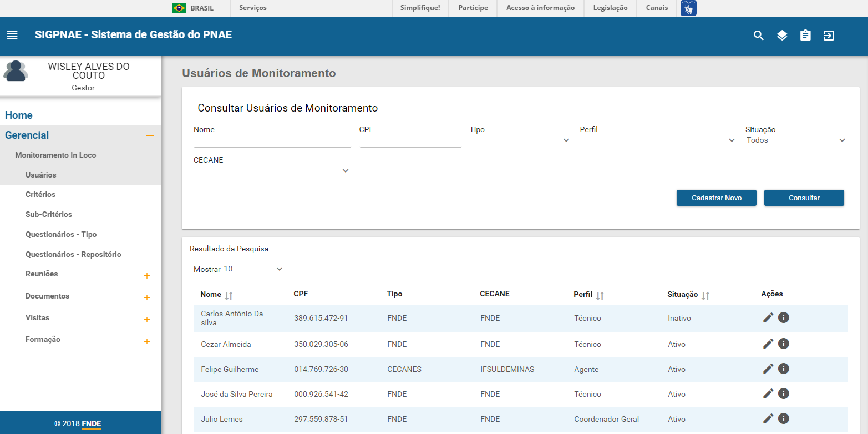
Task: View info for Cezar Almeida
Action: [x=783, y=344]
